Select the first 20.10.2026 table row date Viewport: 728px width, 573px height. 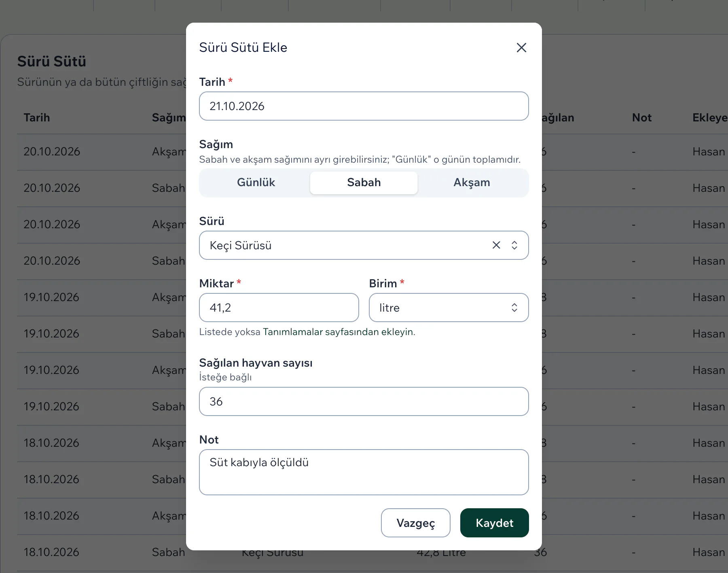pos(52,152)
